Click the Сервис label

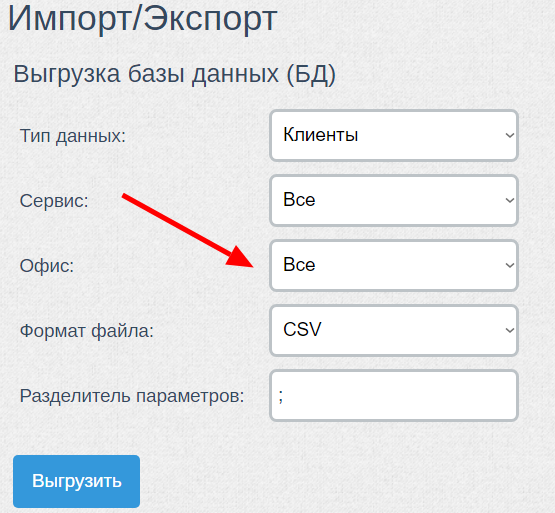pos(54,201)
